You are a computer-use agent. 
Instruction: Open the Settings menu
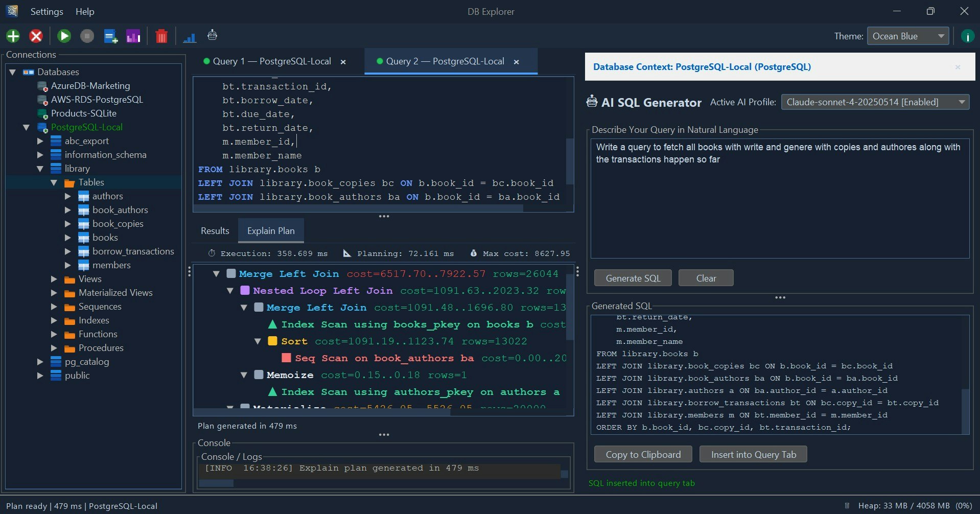(46, 11)
